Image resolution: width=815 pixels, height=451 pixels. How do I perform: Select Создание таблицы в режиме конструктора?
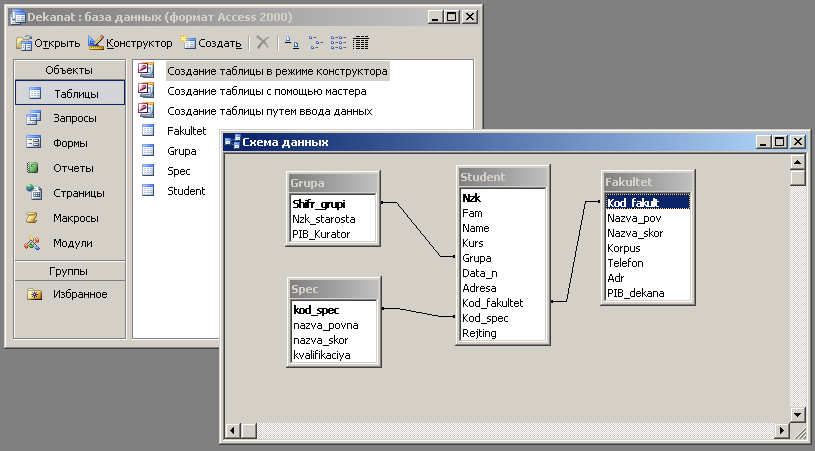coord(277,71)
